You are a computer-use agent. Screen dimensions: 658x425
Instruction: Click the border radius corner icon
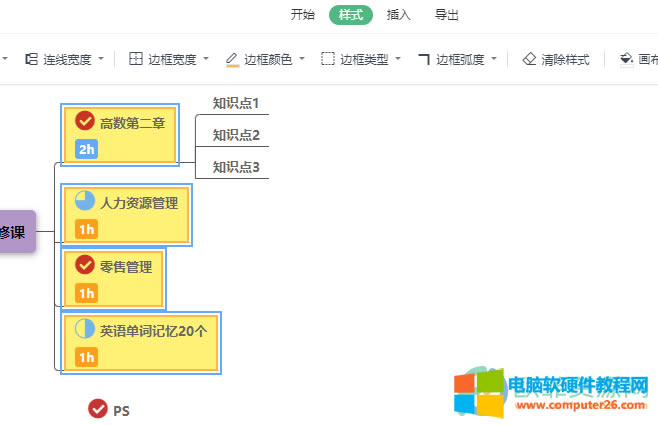coord(424,60)
